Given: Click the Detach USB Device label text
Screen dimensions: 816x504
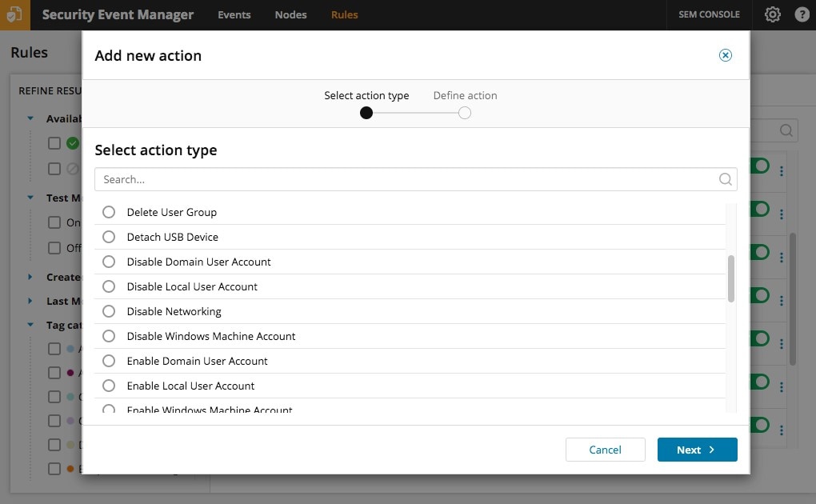Looking at the screenshot, I should click(172, 237).
